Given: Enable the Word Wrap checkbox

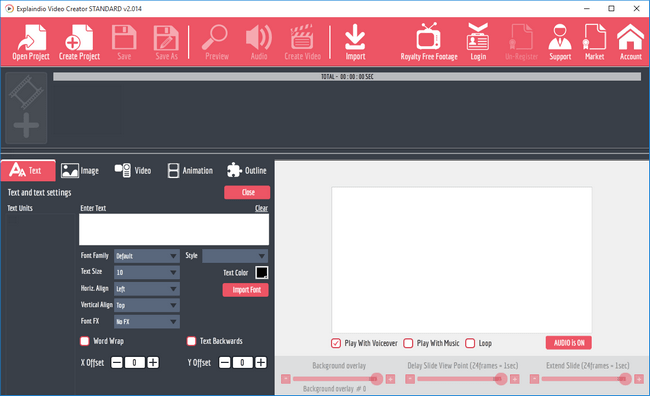Looking at the screenshot, I should click(x=85, y=341).
